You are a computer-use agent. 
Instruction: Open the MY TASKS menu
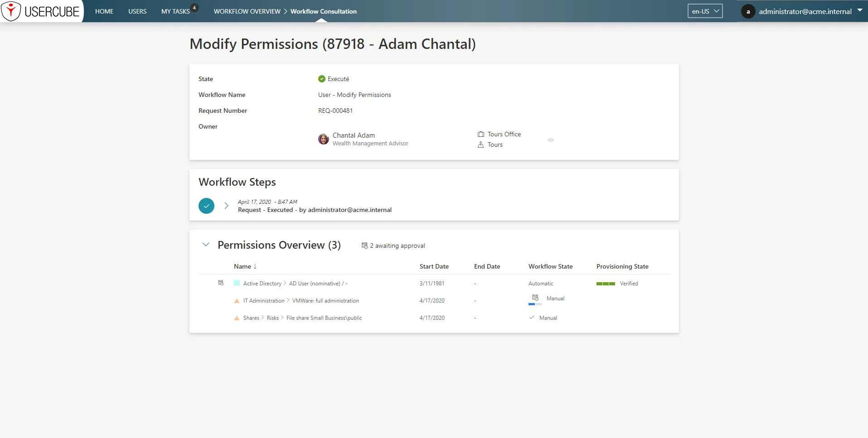point(175,11)
